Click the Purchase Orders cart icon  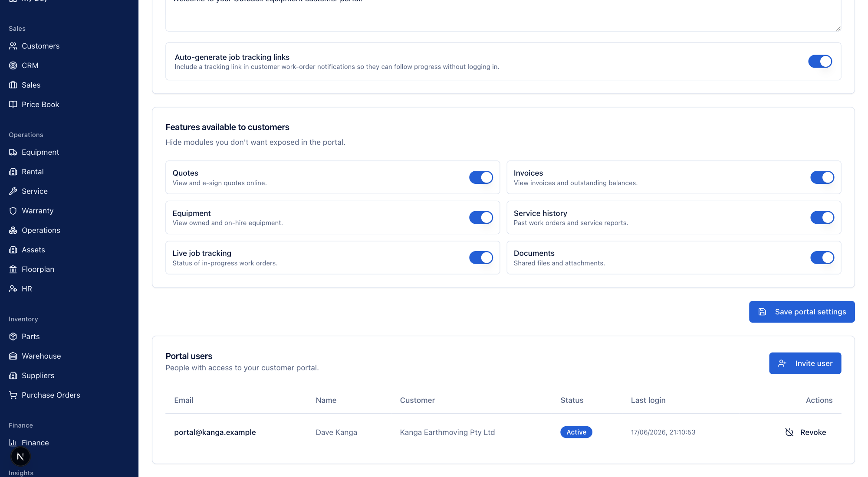(13, 395)
